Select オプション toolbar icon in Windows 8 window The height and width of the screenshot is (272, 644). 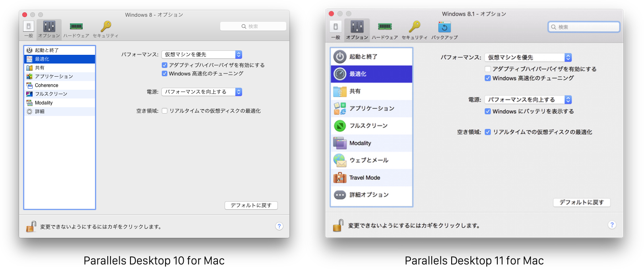(49, 29)
